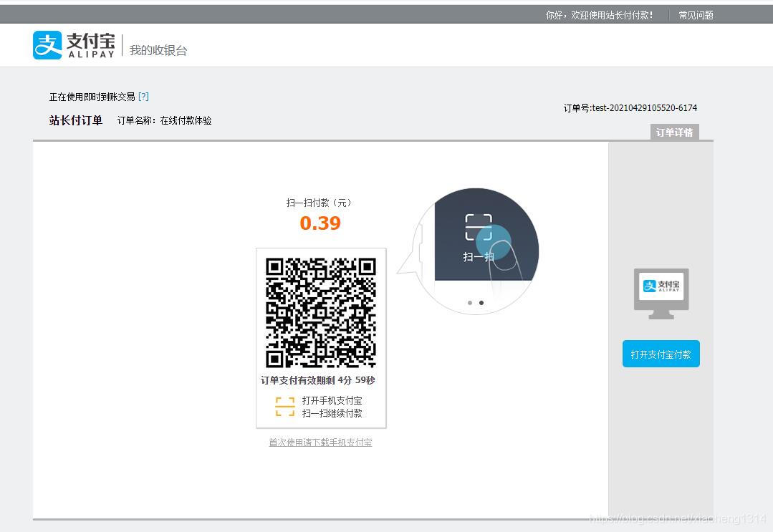773x532 pixels.
Task: Open the 常见问题 FAQ link
Action: click(696, 15)
